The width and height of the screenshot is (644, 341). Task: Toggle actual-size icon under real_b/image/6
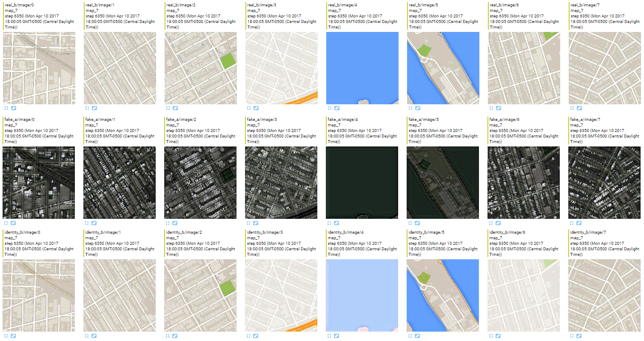pos(499,108)
